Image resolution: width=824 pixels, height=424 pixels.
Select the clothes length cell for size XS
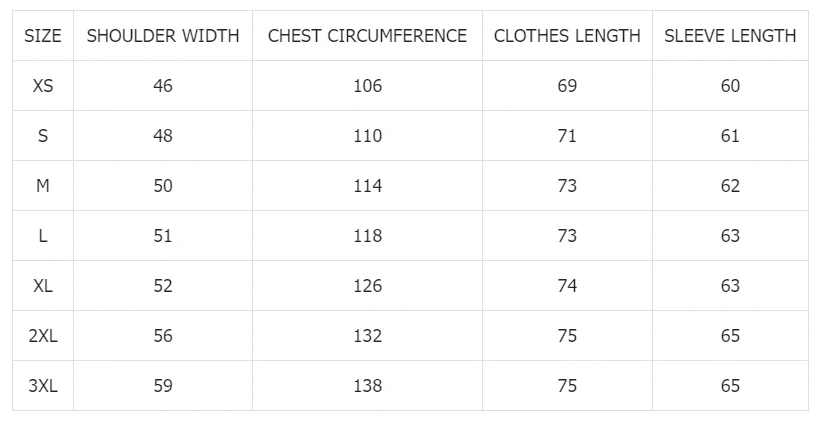point(567,86)
